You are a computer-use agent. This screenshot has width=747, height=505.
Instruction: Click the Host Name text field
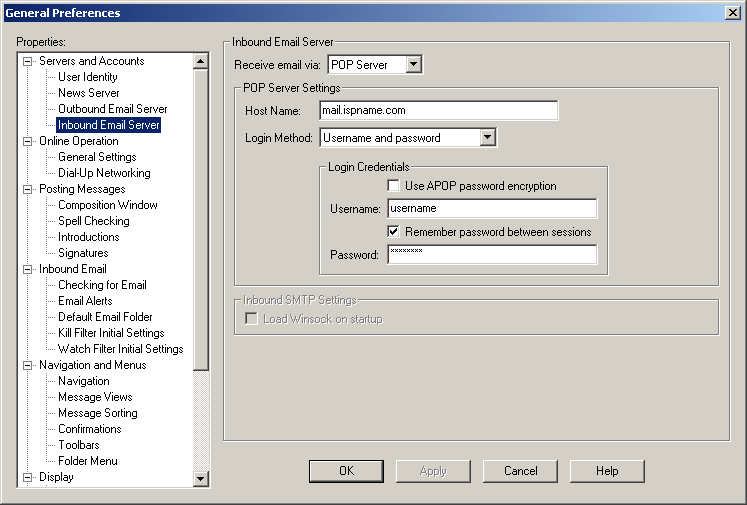(x=438, y=111)
